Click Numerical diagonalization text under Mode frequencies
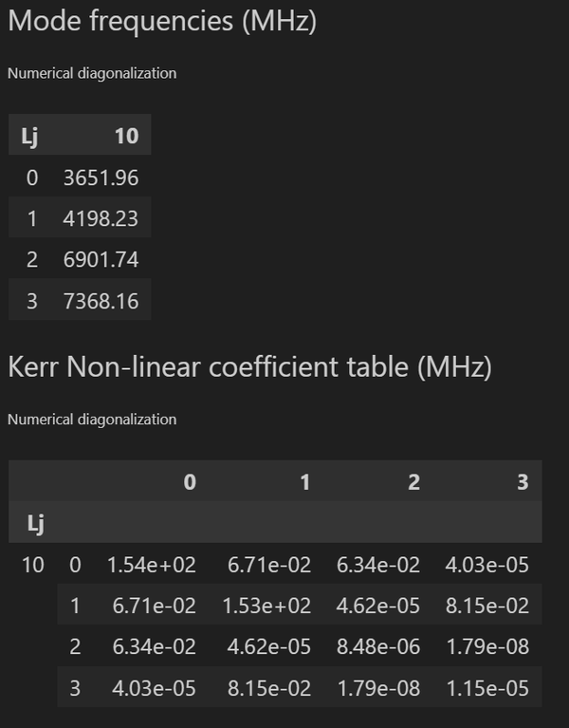Screen dimensions: 569x728 pyautogui.click(x=92, y=73)
